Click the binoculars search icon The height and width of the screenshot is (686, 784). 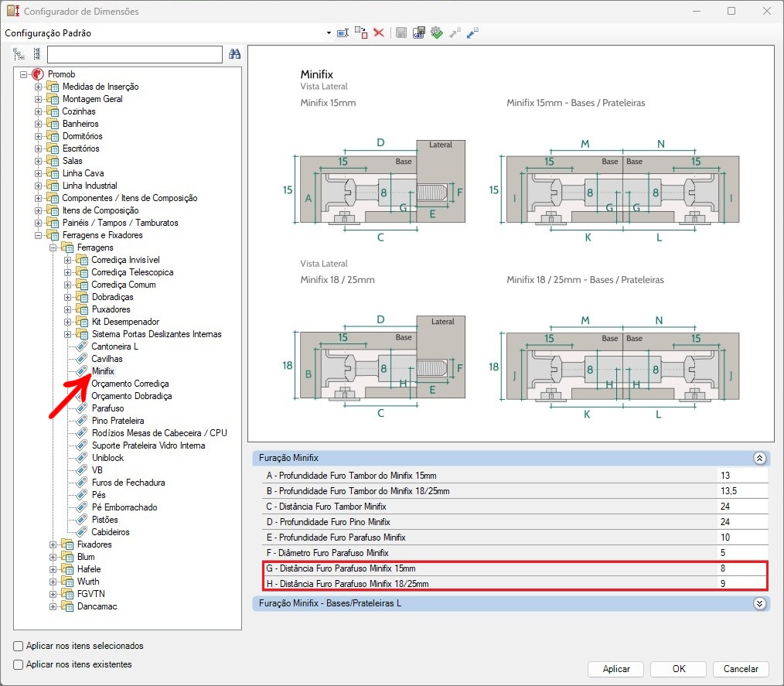(x=235, y=54)
